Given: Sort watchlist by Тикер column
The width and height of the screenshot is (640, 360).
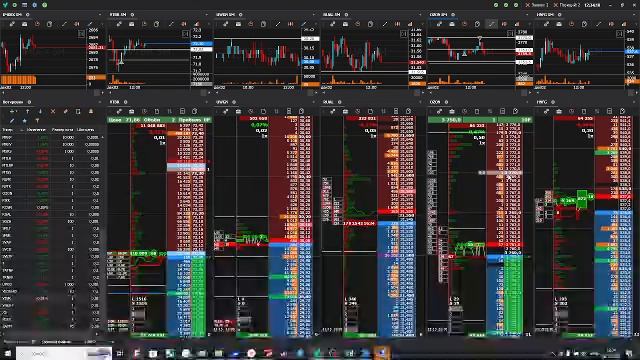Looking at the screenshot, I should pos(7,130).
